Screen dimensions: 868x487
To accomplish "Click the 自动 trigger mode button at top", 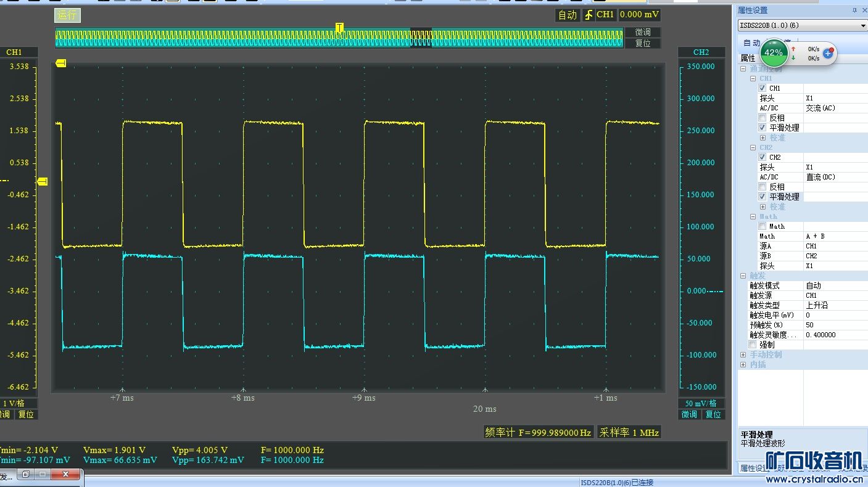I will [568, 15].
